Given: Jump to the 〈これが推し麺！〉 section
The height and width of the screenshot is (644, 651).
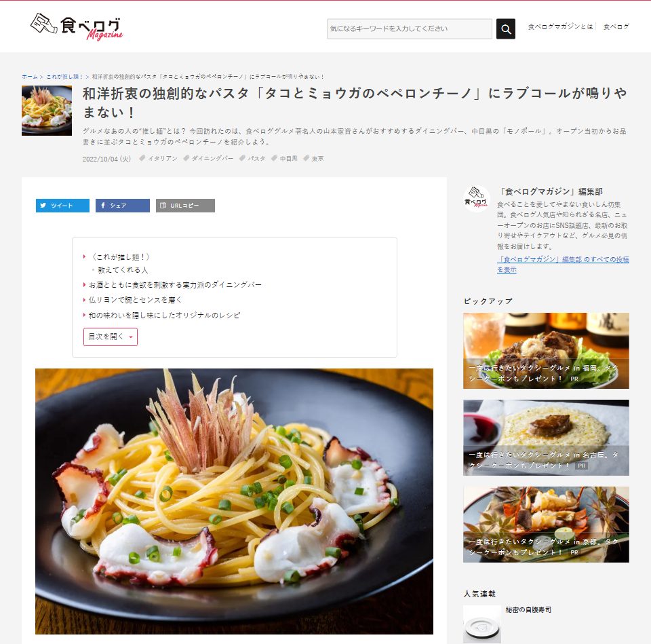Looking at the screenshot, I should coord(120,257).
